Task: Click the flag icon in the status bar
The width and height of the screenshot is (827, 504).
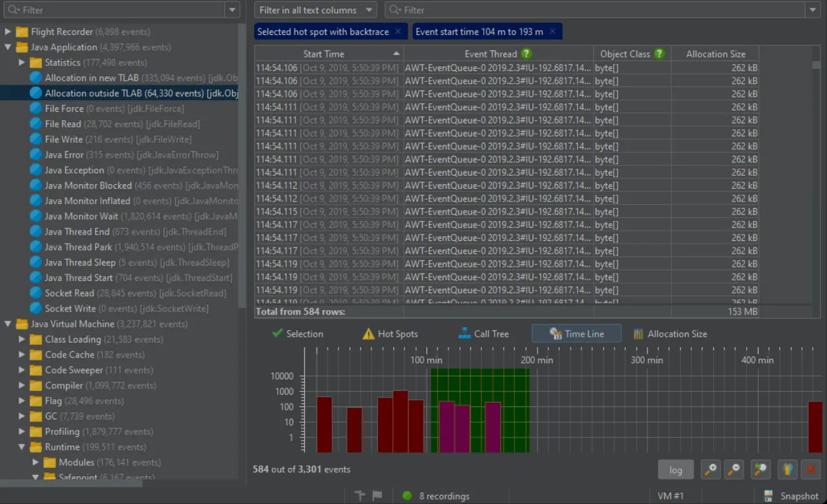Action: pos(378,496)
